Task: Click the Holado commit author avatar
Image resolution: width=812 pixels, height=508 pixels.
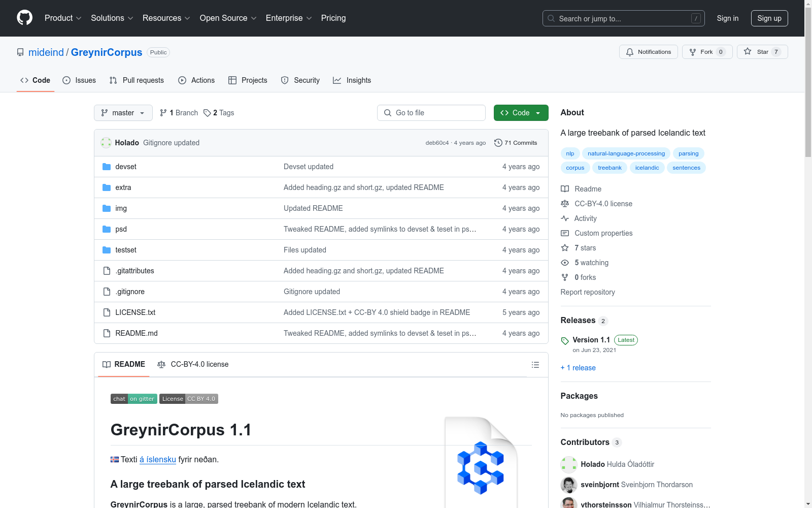Action: (106, 143)
